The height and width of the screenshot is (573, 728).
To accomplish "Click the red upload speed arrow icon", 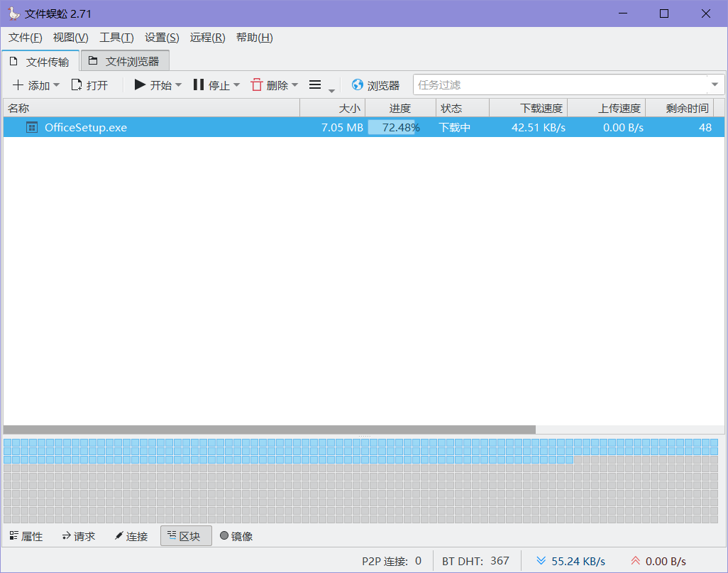I will point(635,561).
